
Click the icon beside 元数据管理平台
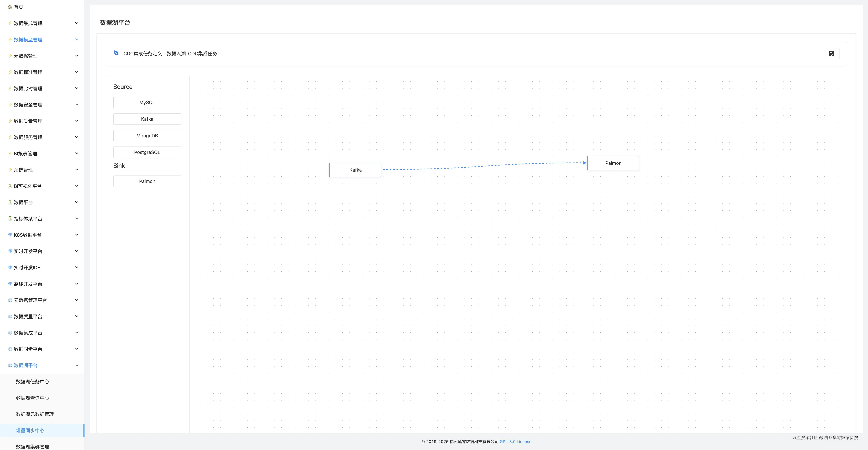tap(10, 300)
